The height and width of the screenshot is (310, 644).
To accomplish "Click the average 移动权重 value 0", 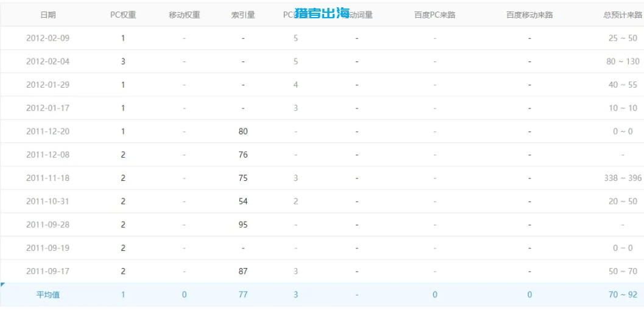I will (x=185, y=294).
